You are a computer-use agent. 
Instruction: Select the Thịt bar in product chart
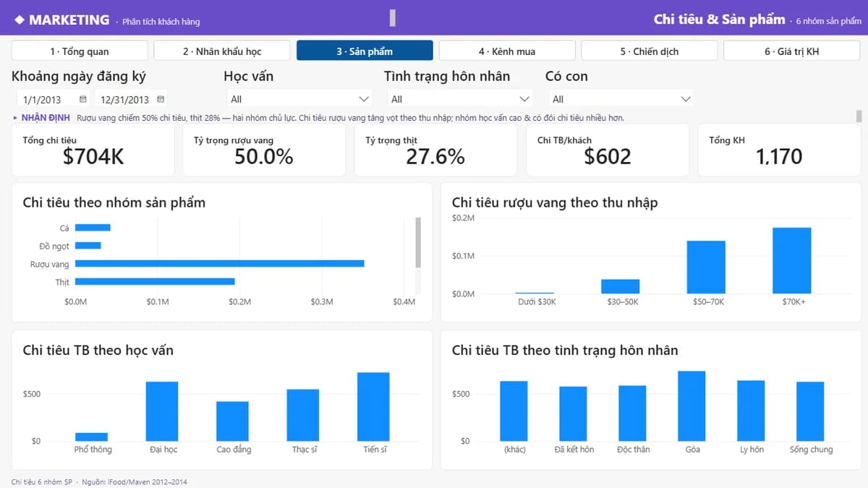tap(155, 282)
